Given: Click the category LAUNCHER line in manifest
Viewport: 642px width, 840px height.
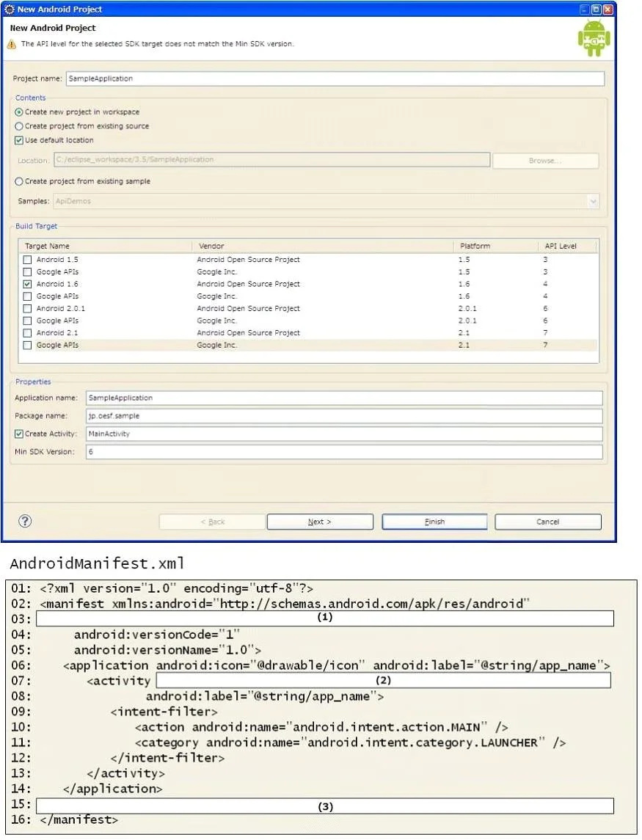Looking at the screenshot, I should 351,742.
